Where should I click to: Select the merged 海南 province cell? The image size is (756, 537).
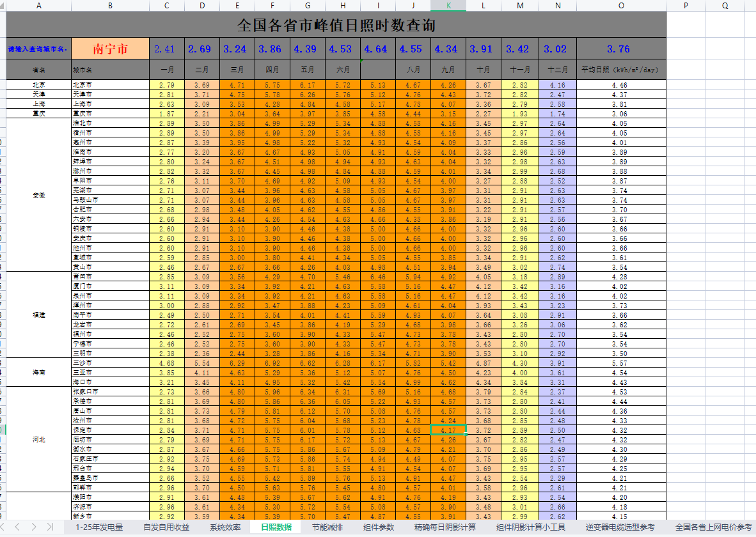coord(38,373)
